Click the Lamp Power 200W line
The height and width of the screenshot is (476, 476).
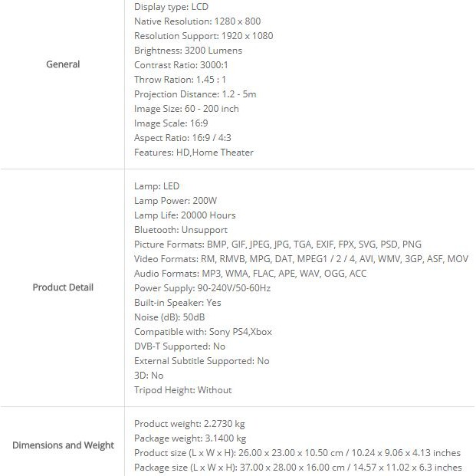click(176, 201)
